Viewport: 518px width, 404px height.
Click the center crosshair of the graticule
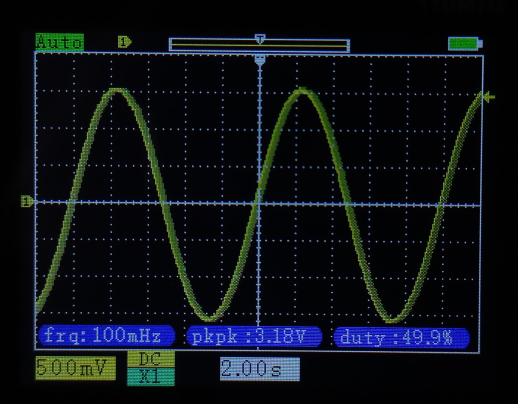point(259,203)
